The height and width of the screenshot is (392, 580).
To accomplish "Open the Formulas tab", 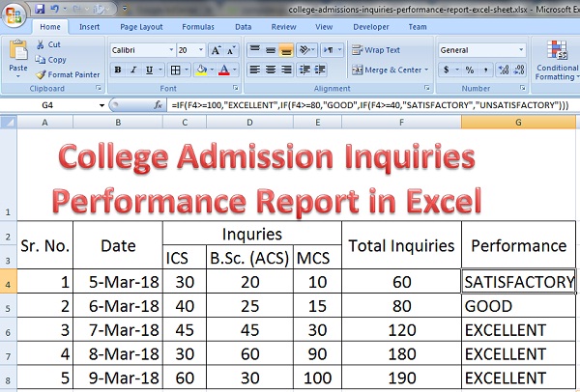I will point(198,27).
